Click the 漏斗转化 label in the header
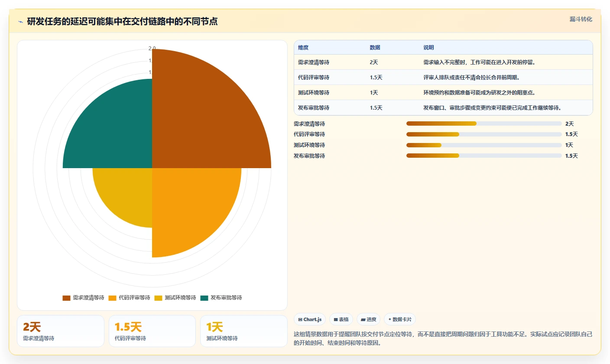610x364 pixels. pyautogui.click(x=581, y=19)
